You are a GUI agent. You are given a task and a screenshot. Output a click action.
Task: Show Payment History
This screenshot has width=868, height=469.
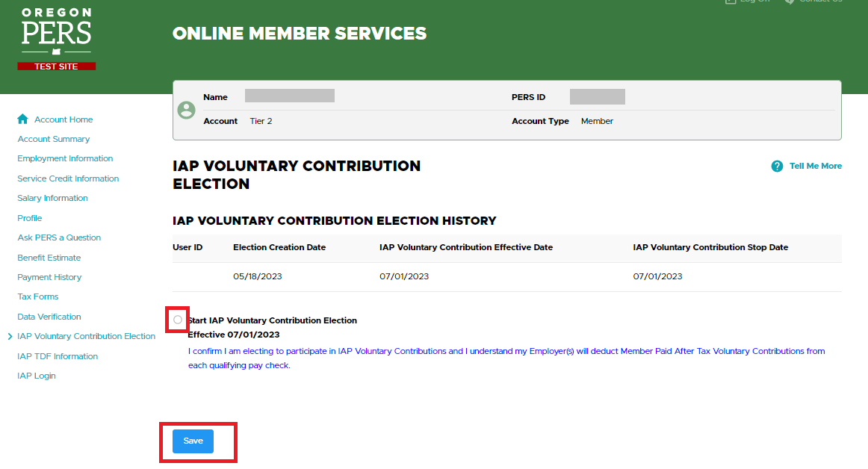49,278
